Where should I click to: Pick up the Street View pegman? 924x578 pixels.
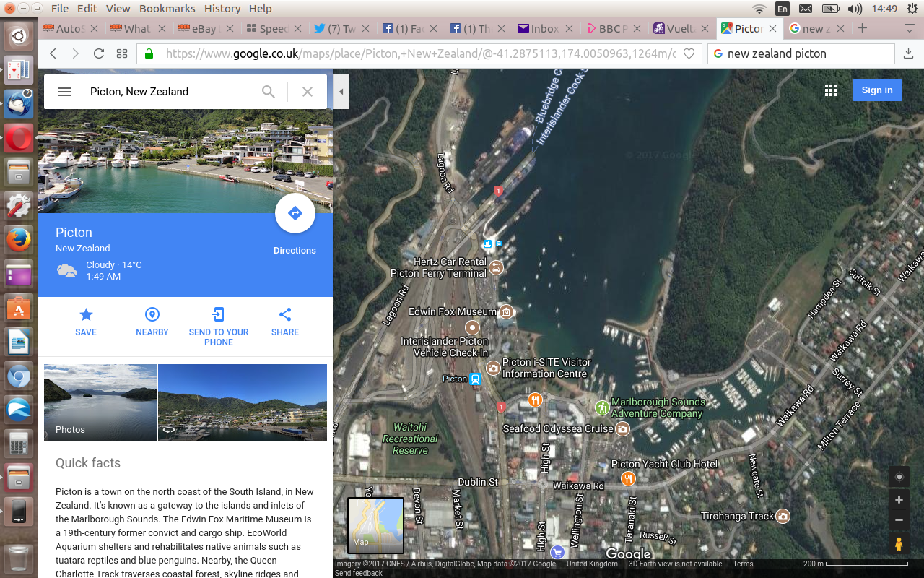tap(899, 544)
